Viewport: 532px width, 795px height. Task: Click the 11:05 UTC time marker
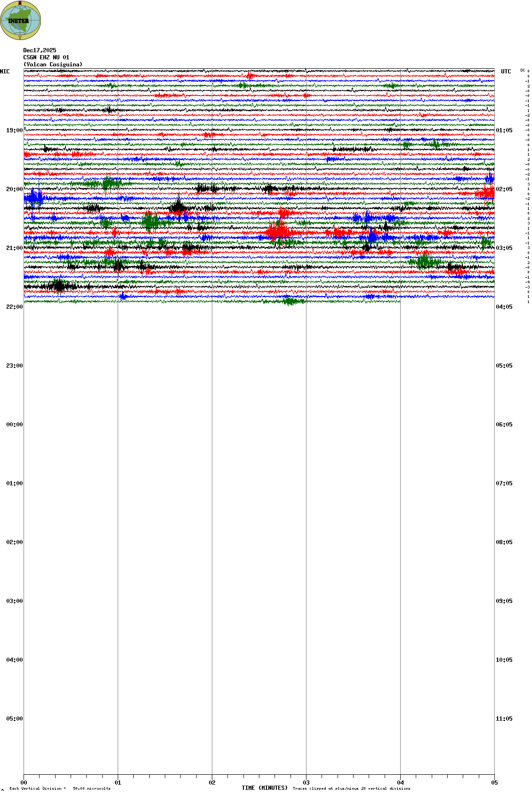click(x=504, y=719)
